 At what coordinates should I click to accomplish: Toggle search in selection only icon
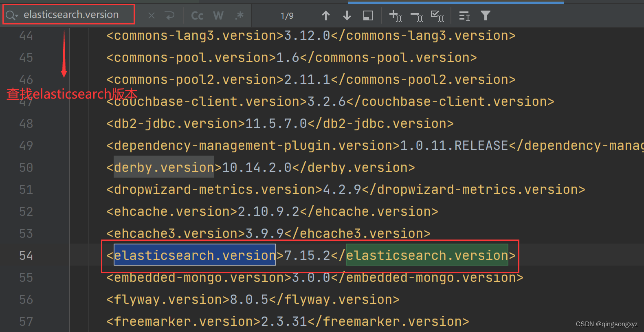[x=368, y=15]
